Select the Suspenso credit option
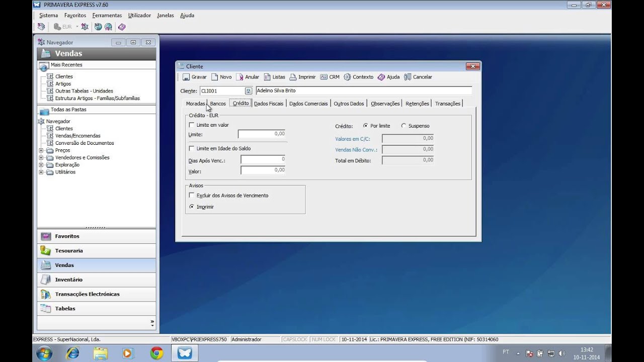Viewport: 644px width, 362px height. 404,126
